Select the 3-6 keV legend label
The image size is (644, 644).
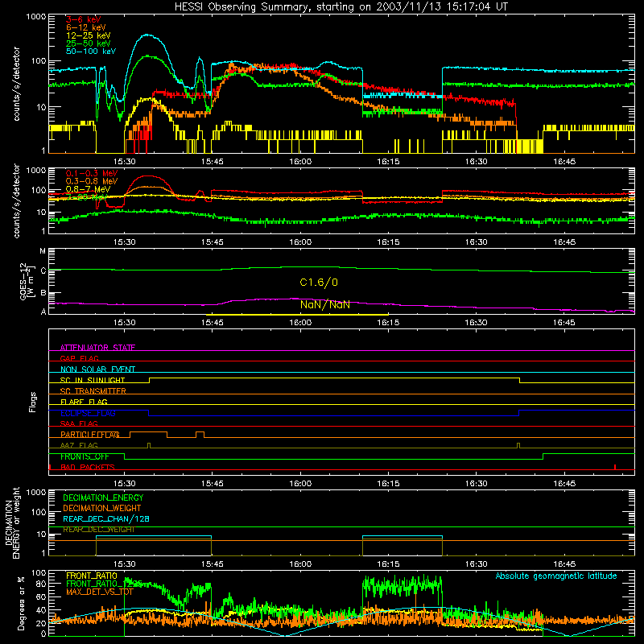point(84,19)
